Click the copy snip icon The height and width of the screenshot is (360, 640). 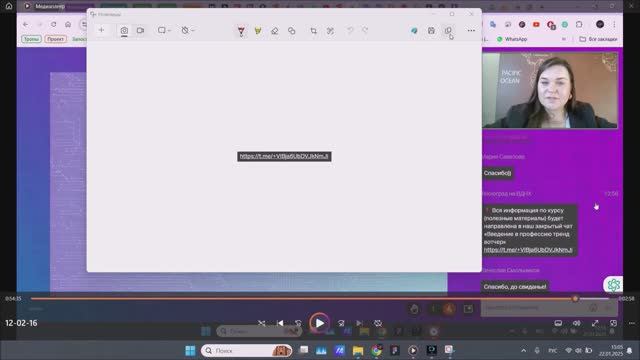click(x=448, y=31)
